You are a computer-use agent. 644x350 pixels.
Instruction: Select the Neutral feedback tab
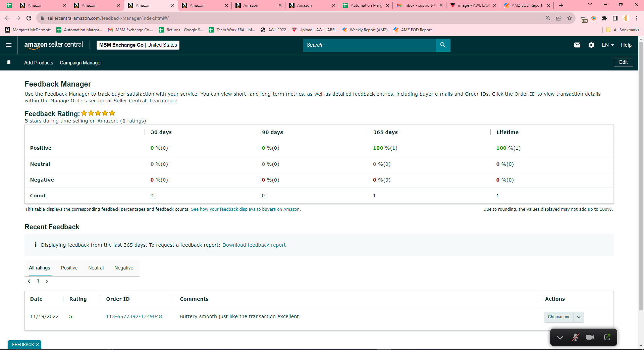click(96, 268)
